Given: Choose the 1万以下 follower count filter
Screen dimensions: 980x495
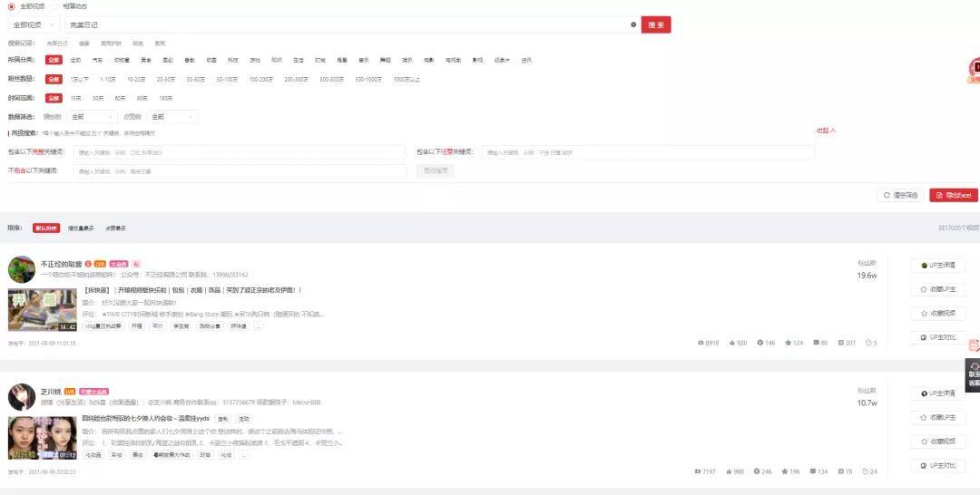Looking at the screenshot, I should (80, 79).
